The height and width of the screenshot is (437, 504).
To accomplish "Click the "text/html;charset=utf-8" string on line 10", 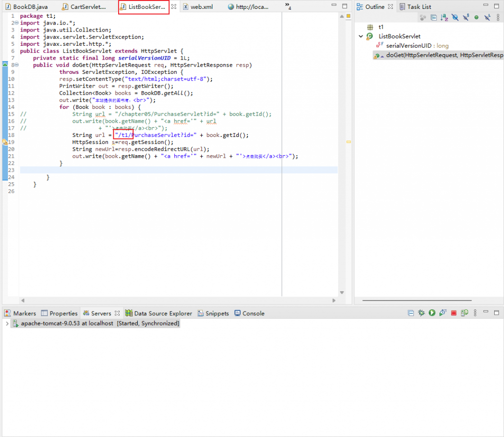I will (165, 79).
